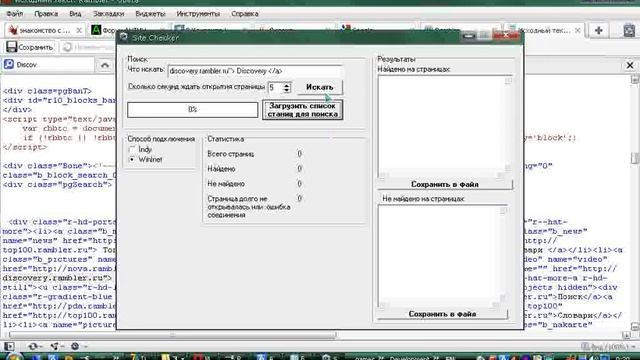This screenshot has height=360, width=640.
Task: Click the Сохранить floppy disk button in Opera
Action: 30,47
